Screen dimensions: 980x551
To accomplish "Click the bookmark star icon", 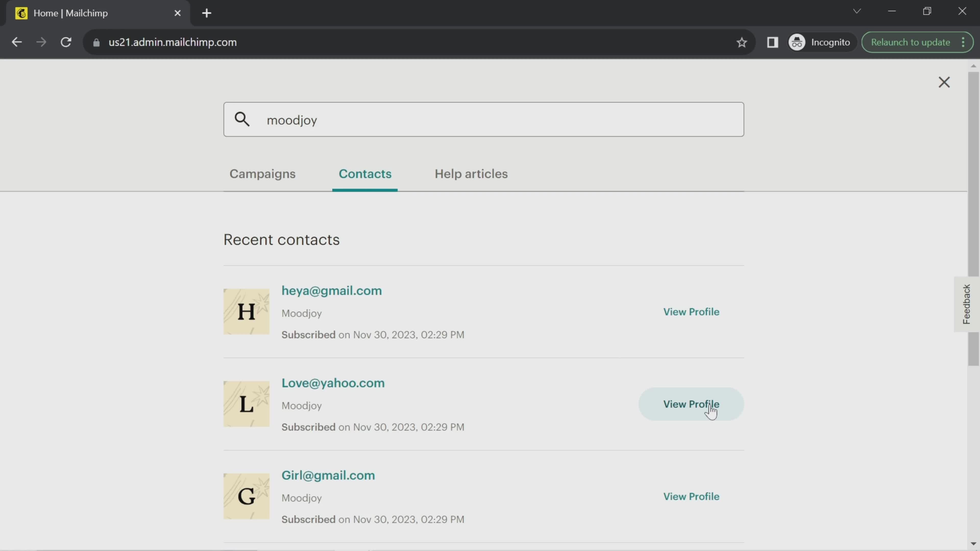I will (x=742, y=42).
